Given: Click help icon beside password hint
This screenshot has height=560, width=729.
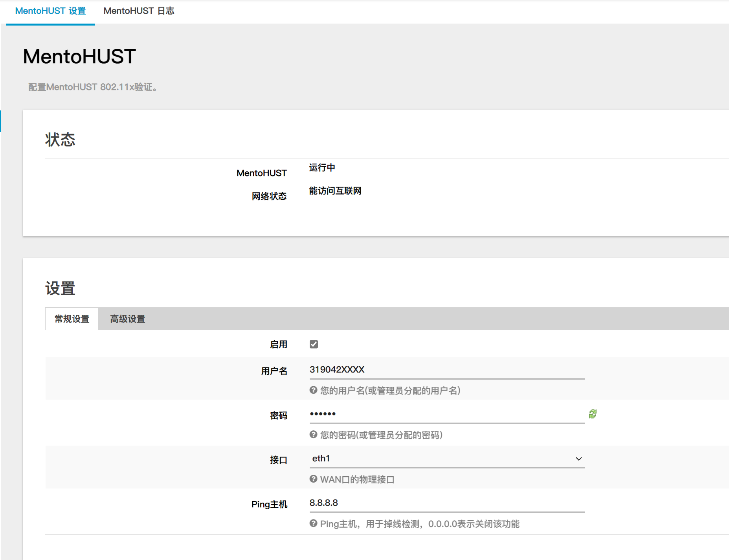Looking at the screenshot, I should (x=313, y=435).
